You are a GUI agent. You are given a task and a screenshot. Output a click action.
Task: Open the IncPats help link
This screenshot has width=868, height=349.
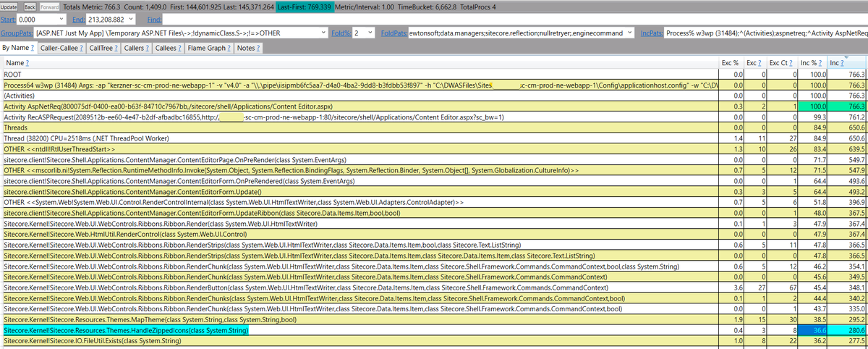click(x=652, y=33)
